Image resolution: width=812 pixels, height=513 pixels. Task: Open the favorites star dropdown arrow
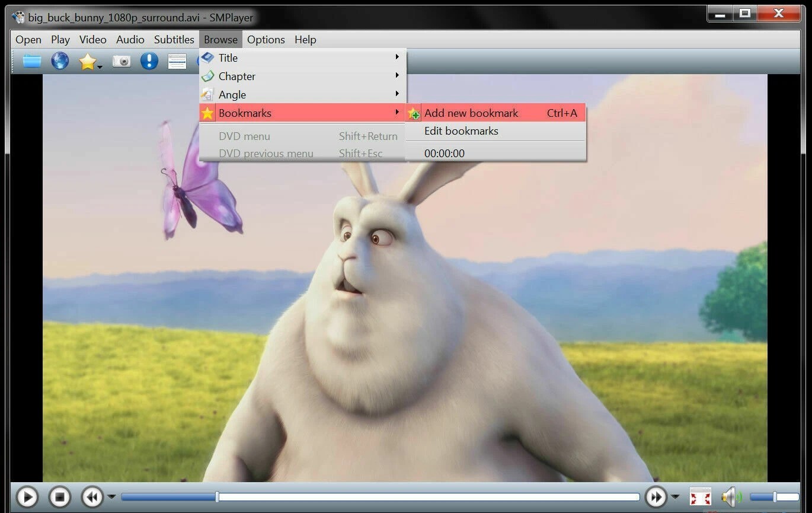(100, 67)
